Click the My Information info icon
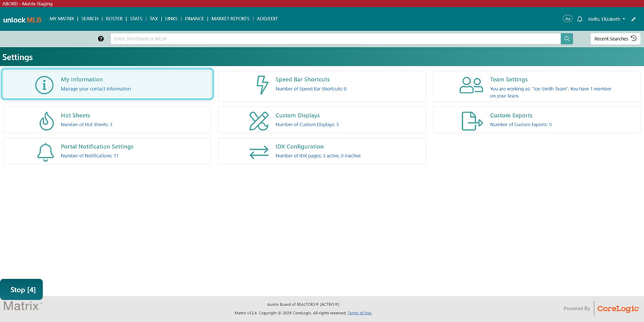 click(45, 85)
